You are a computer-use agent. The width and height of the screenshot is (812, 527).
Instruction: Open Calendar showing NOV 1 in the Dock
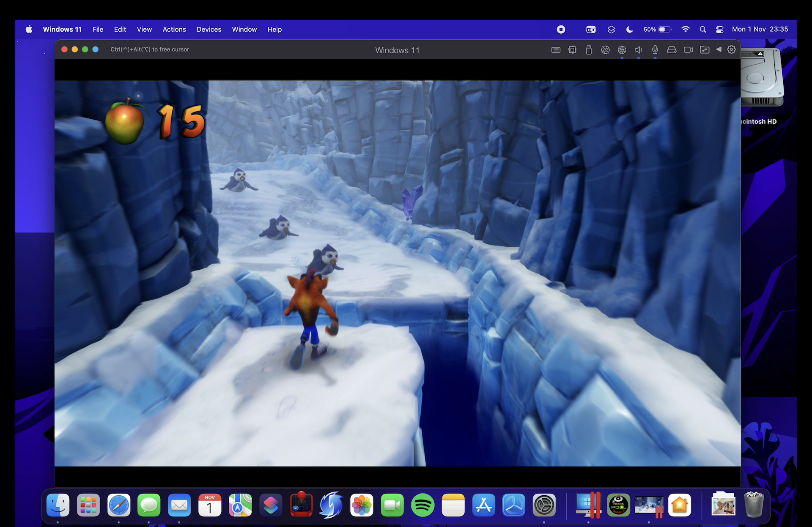click(210, 505)
